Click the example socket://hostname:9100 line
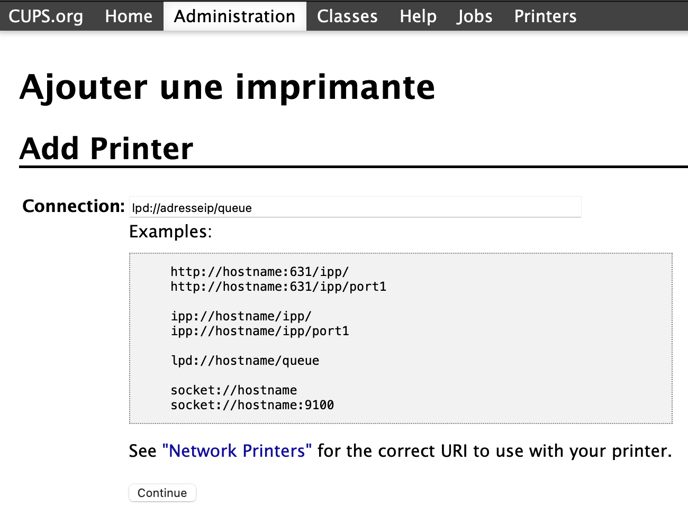Screen dimensions: 688x516 point(252,405)
